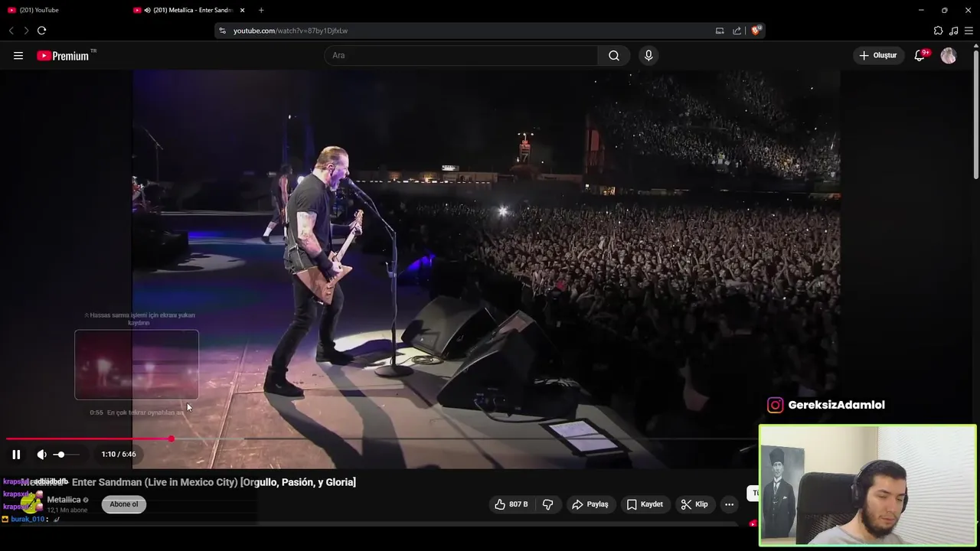The image size is (980, 551).
Task: Close the Metallica browser tab
Action: (x=243, y=10)
